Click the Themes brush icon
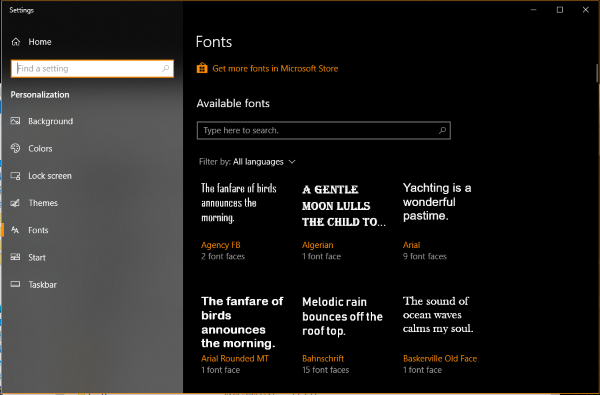600x395 pixels. (x=15, y=203)
